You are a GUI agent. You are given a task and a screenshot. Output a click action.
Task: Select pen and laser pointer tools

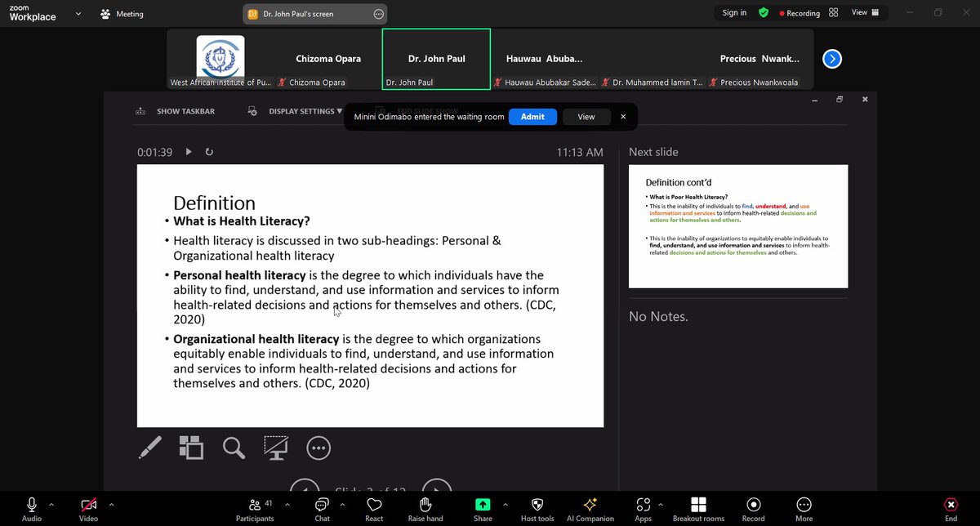(150, 447)
